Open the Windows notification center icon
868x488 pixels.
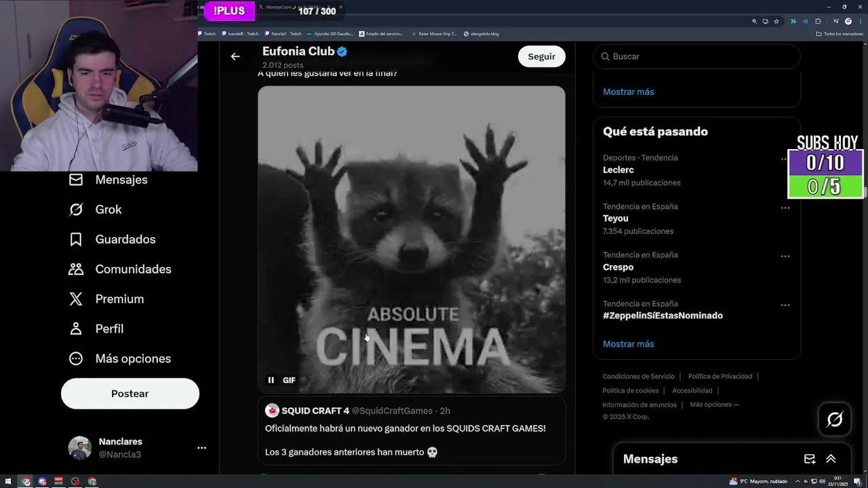tap(857, 481)
